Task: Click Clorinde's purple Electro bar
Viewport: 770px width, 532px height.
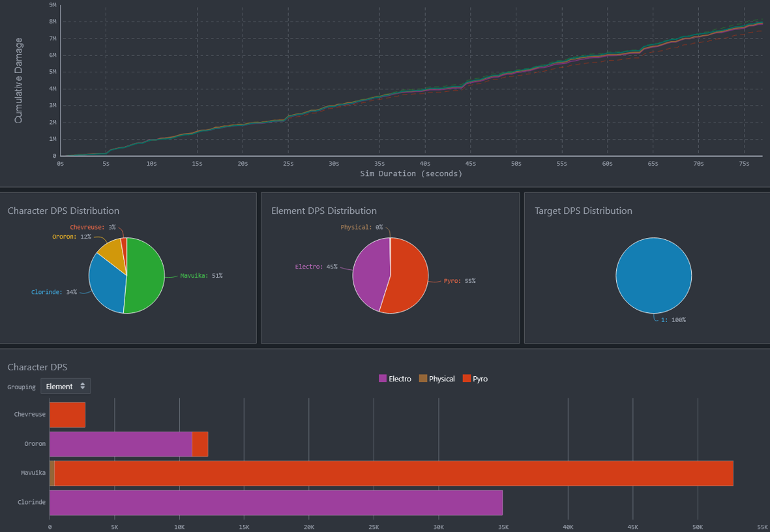Action: (276, 503)
